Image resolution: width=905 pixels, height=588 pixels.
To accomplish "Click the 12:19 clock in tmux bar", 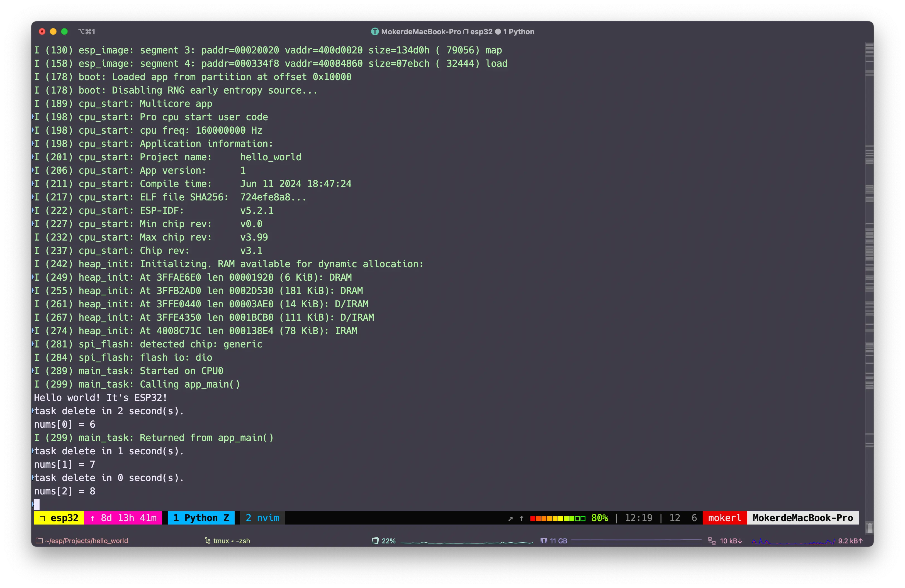I will (638, 518).
